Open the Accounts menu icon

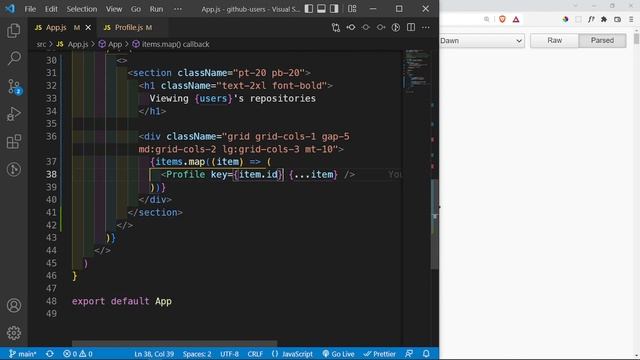[13, 305]
